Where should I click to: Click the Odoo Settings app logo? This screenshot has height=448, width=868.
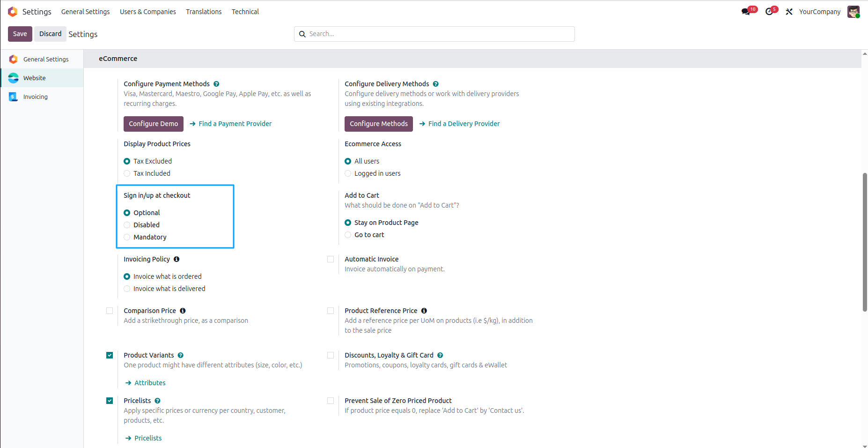pos(13,12)
